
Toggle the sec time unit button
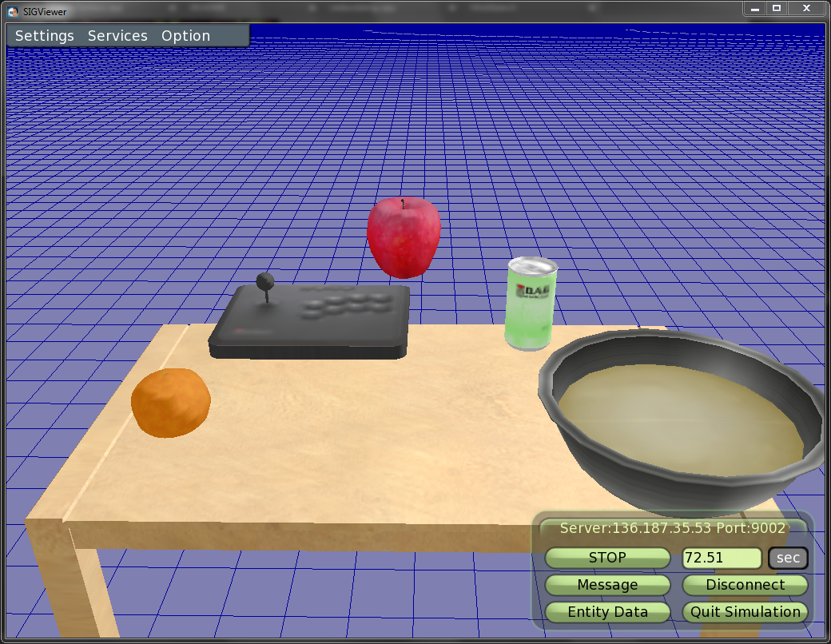pos(788,558)
